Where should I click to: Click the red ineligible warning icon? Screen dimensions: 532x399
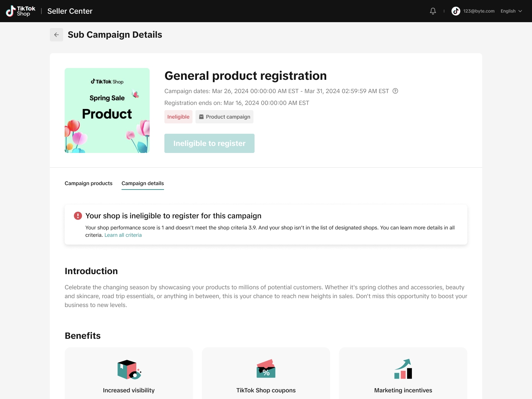point(78,216)
